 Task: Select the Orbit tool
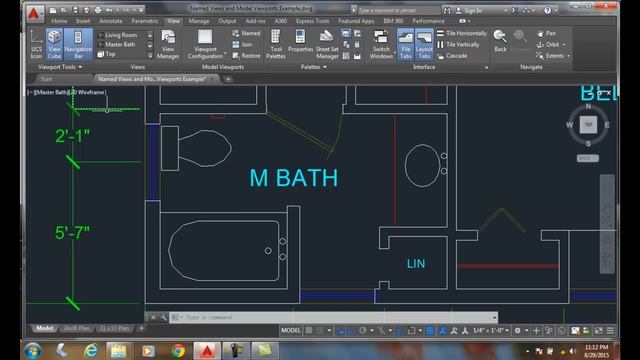548,44
